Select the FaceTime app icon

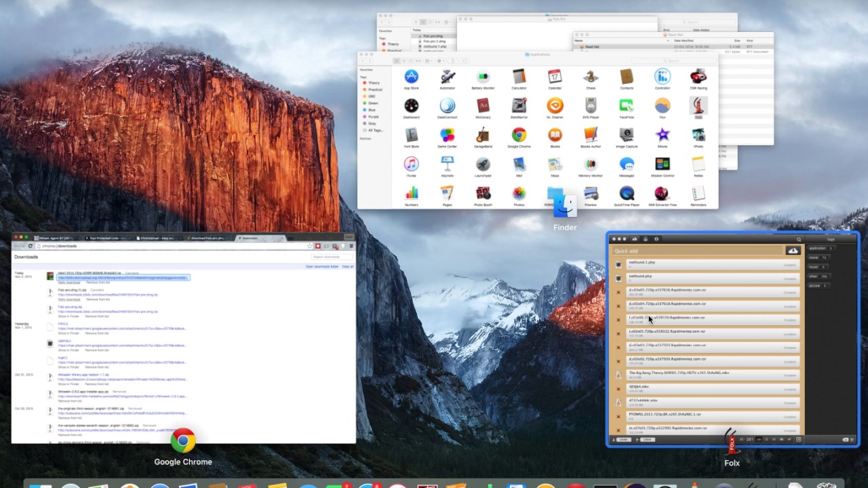627,106
